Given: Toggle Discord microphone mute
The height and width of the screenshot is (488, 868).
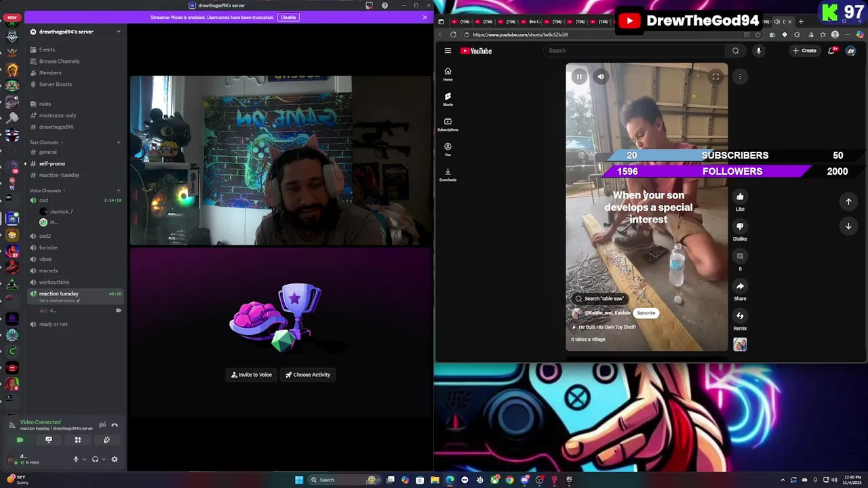Looking at the screenshot, I should (76, 460).
